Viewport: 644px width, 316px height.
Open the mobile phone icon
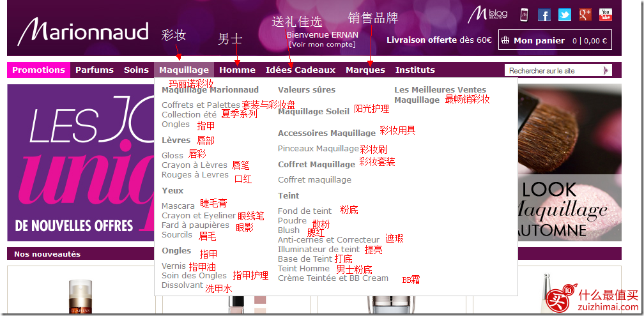point(524,15)
